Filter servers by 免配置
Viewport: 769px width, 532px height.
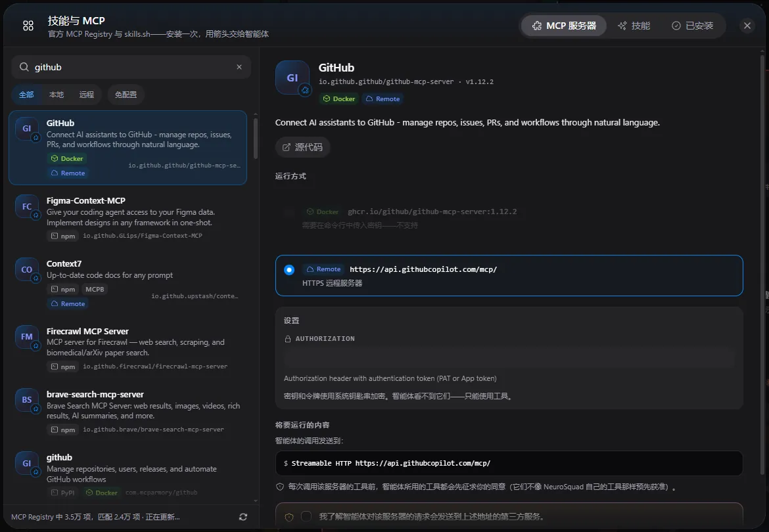pyautogui.click(x=126, y=95)
